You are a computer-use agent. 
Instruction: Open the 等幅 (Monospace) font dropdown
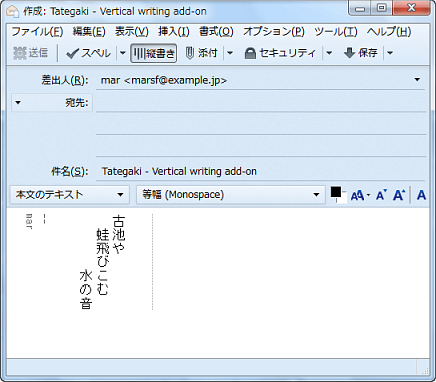[x=231, y=195]
